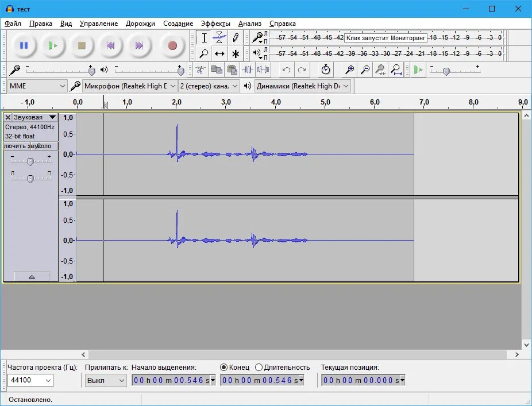
Task: Open the Дорожки menu
Action: tap(140, 24)
